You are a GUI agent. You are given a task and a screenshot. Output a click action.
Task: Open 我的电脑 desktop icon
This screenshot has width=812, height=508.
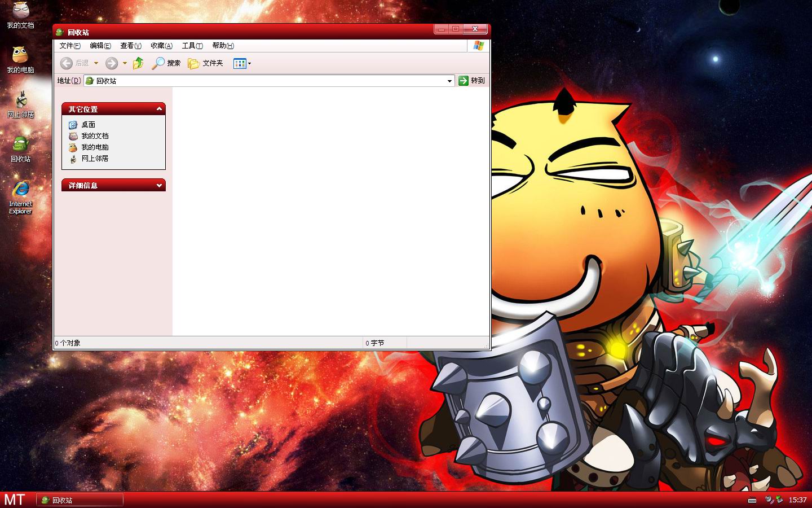coord(20,59)
